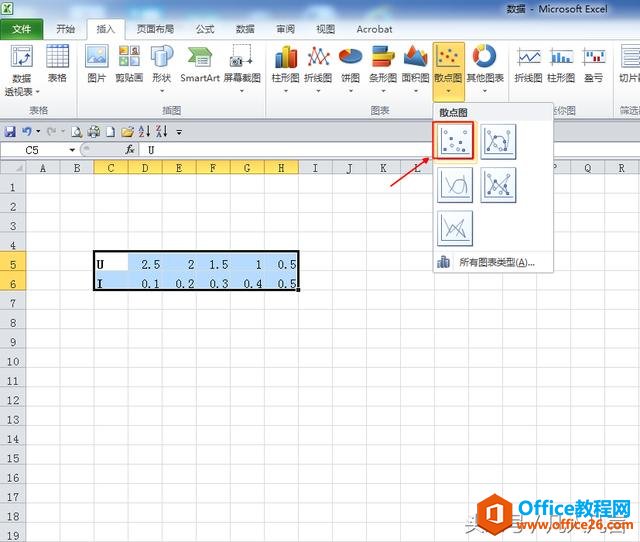
Task: Expand the Shapes dropdown arrow
Action: [162, 91]
